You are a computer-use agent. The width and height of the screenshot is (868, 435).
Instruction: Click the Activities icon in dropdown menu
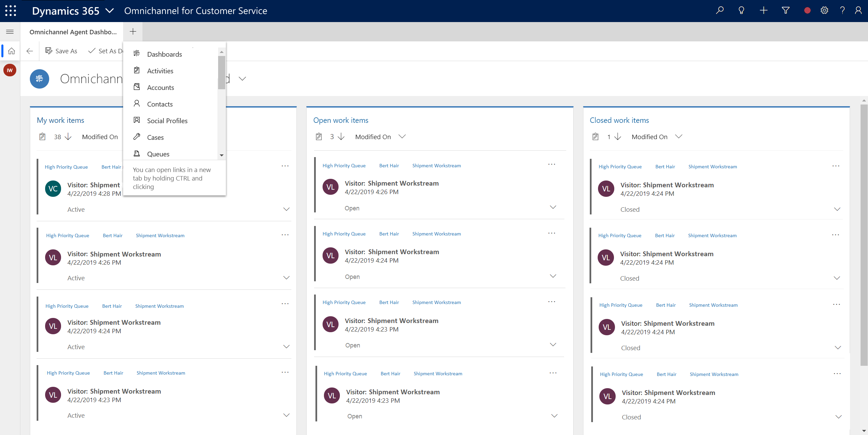(136, 71)
